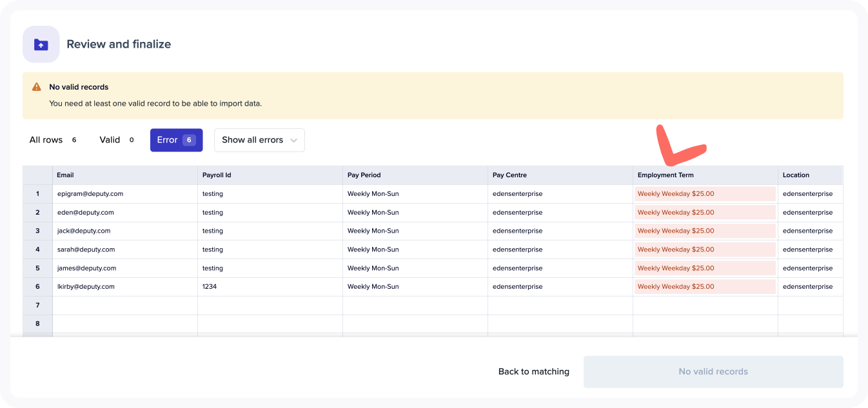Select the Email column header
Viewport: 868px width, 408px height.
pos(124,175)
